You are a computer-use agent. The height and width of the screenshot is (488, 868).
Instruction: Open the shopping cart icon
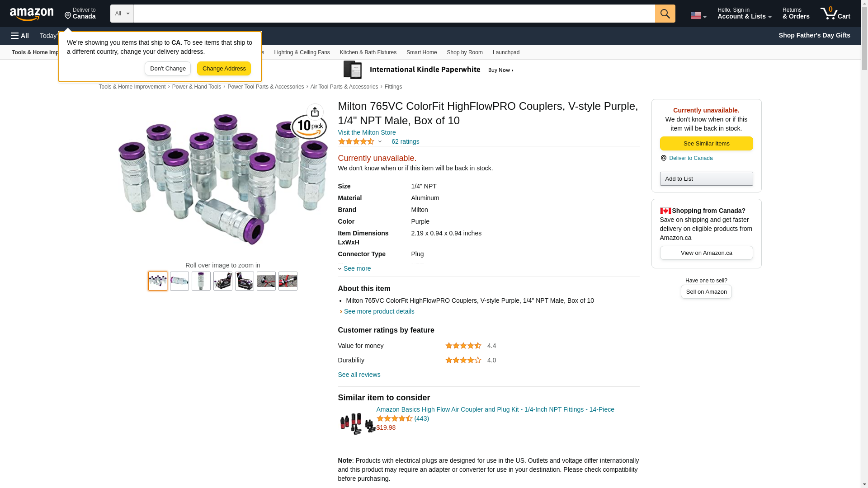tap(835, 14)
